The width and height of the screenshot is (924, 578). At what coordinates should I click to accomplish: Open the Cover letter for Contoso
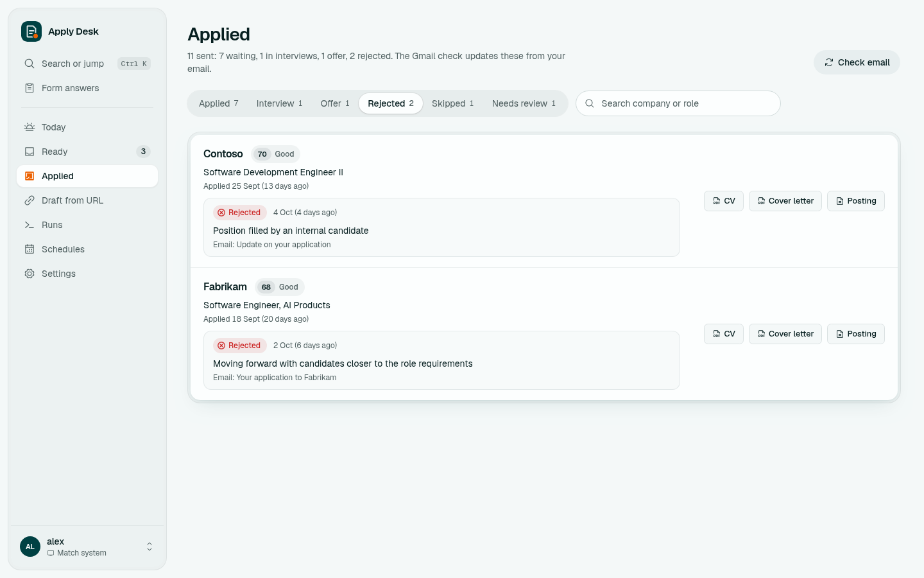(785, 201)
